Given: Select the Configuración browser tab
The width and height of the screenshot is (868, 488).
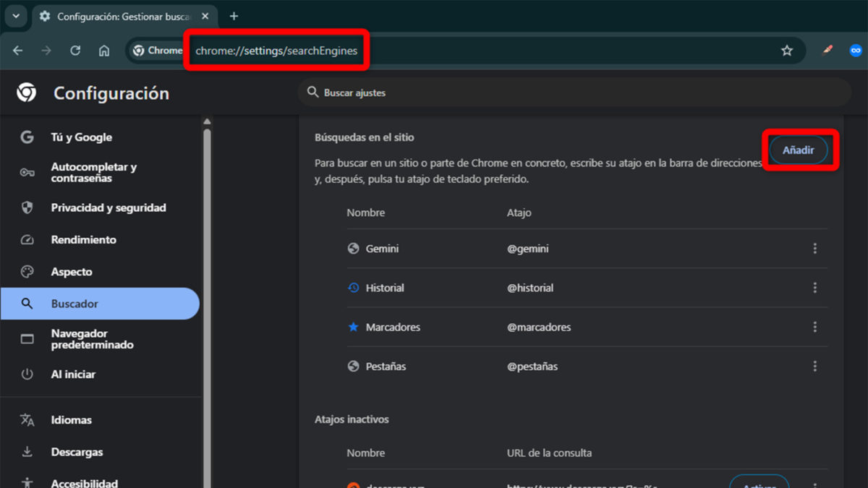Looking at the screenshot, I should (123, 16).
